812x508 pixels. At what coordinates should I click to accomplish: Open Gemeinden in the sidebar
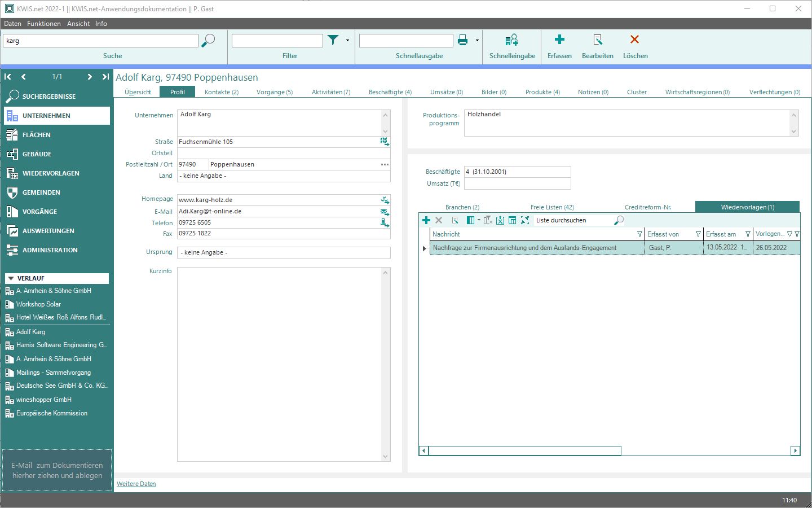click(56, 192)
